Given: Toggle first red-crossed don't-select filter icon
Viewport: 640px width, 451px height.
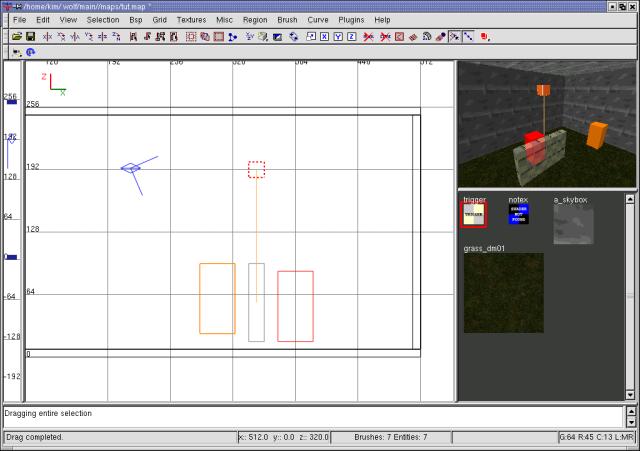Looking at the screenshot, I should [x=369, y=37].
